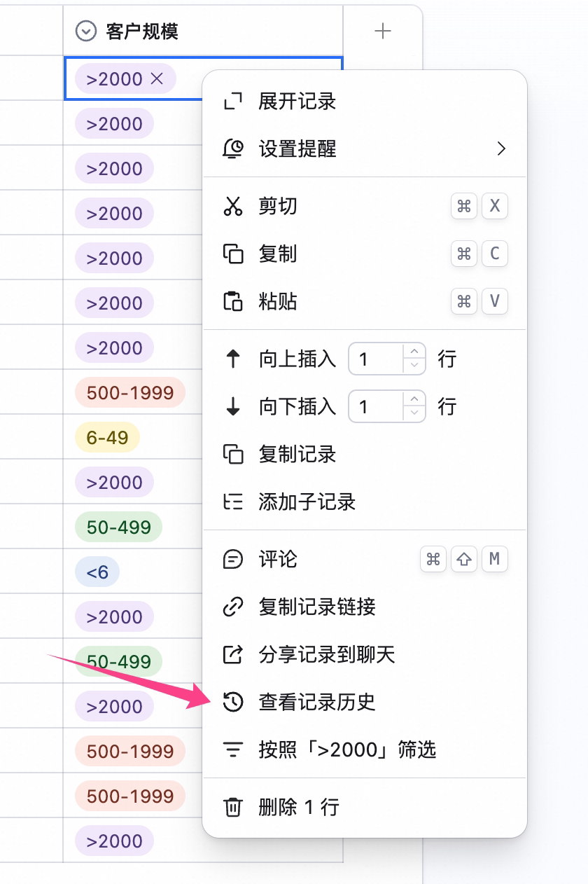This screenshot has width=588, height=884.
Task: Click the scissors cut icon
Action: click(x=232, y=206)
